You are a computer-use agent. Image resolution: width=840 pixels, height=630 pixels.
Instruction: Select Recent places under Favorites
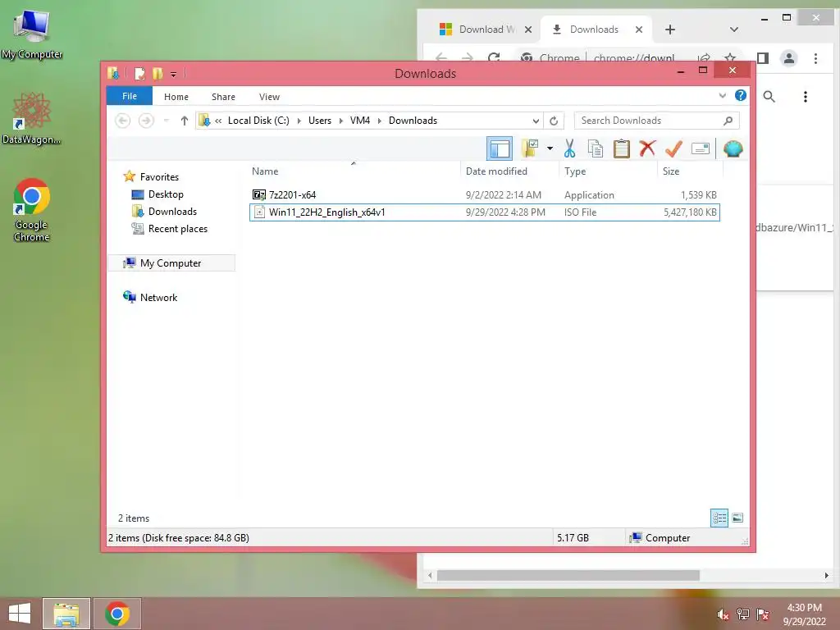click(177, 229)
